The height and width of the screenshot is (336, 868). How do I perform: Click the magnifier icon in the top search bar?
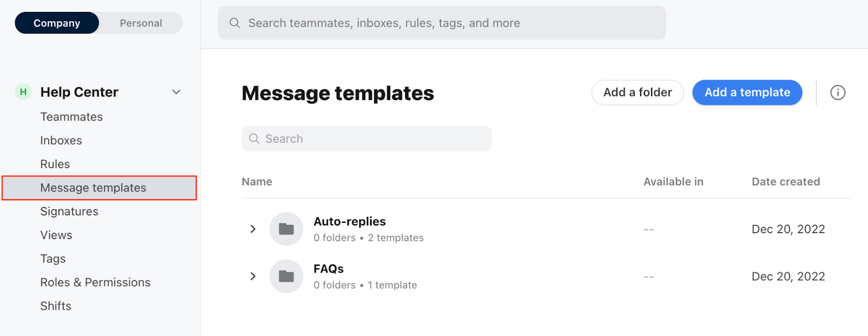234,23
